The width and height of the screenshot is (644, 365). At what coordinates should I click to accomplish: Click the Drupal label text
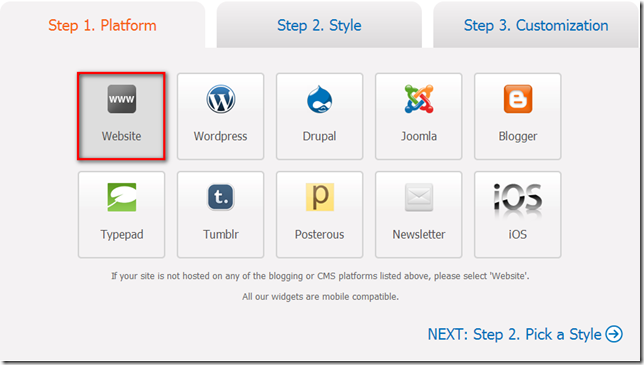click(320, 136)
